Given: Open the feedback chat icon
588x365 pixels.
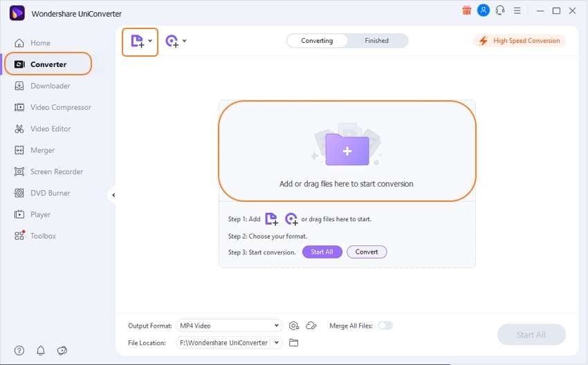Looking at the screenshot, I should point(62,350).
